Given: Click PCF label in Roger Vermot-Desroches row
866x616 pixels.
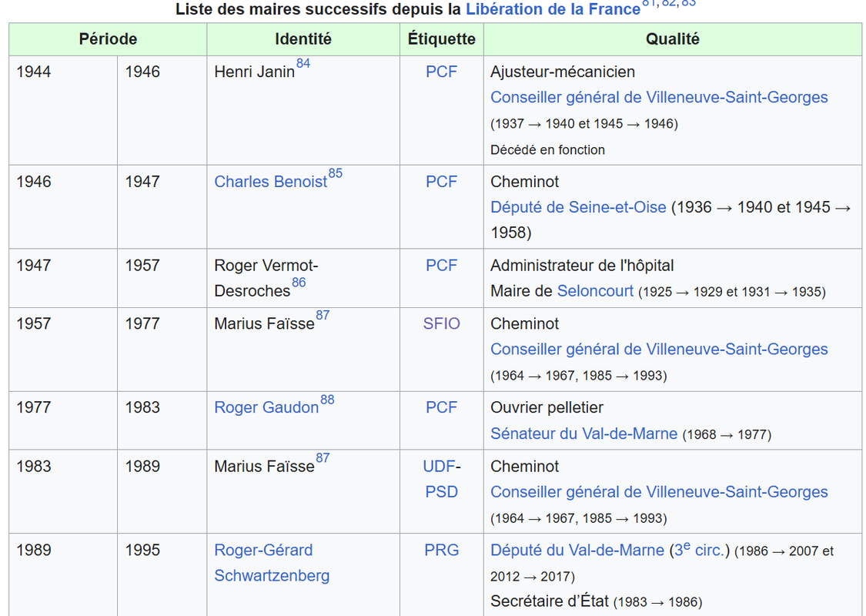Looking at the screenshot, I should (441, 266).
